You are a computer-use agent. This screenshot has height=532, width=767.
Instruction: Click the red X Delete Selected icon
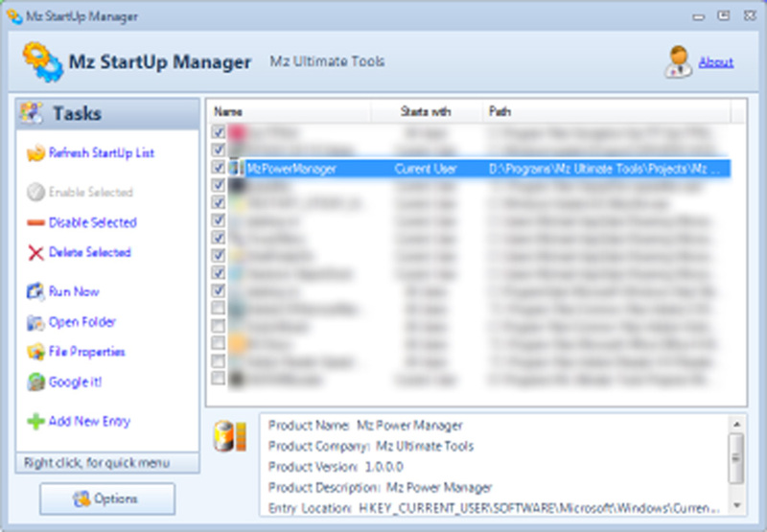pos(35,253)
